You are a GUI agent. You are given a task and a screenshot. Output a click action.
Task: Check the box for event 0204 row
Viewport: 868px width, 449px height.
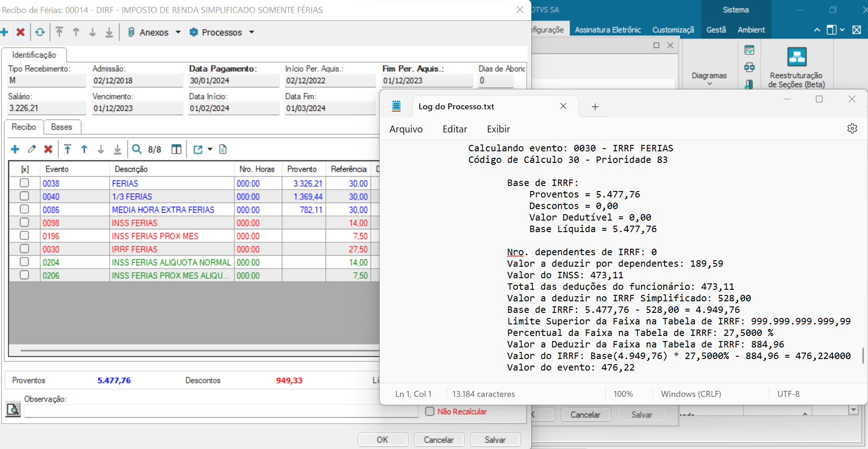(24, 262)
